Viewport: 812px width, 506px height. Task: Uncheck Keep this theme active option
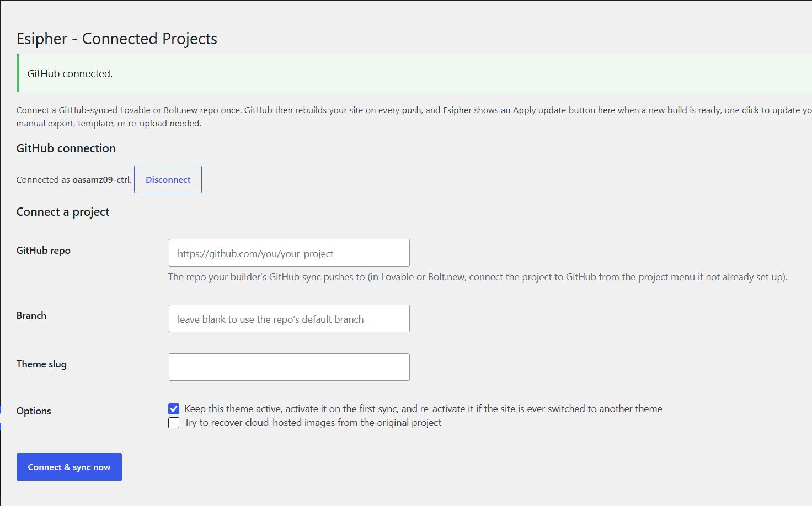(x=174, y=409)
